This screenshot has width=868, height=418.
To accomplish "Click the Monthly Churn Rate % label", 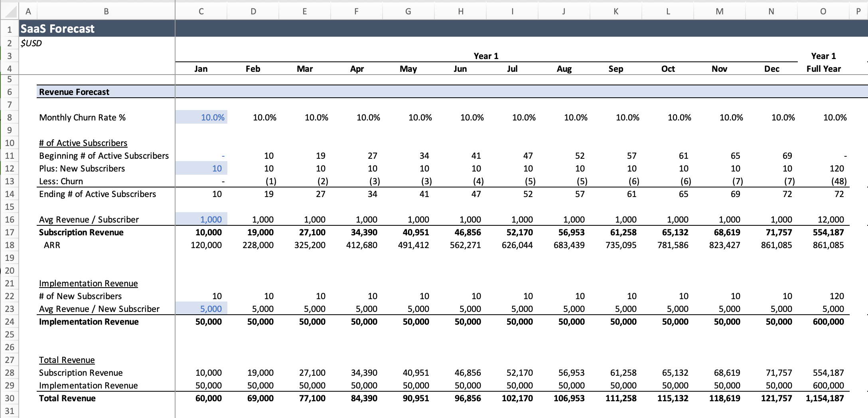I will [x=82, y=117].
